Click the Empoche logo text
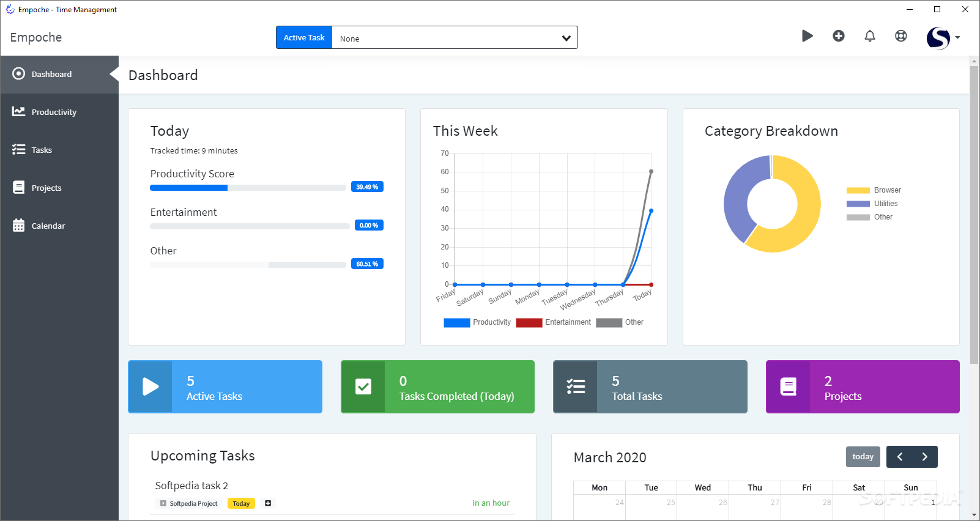 click(36, 37)
